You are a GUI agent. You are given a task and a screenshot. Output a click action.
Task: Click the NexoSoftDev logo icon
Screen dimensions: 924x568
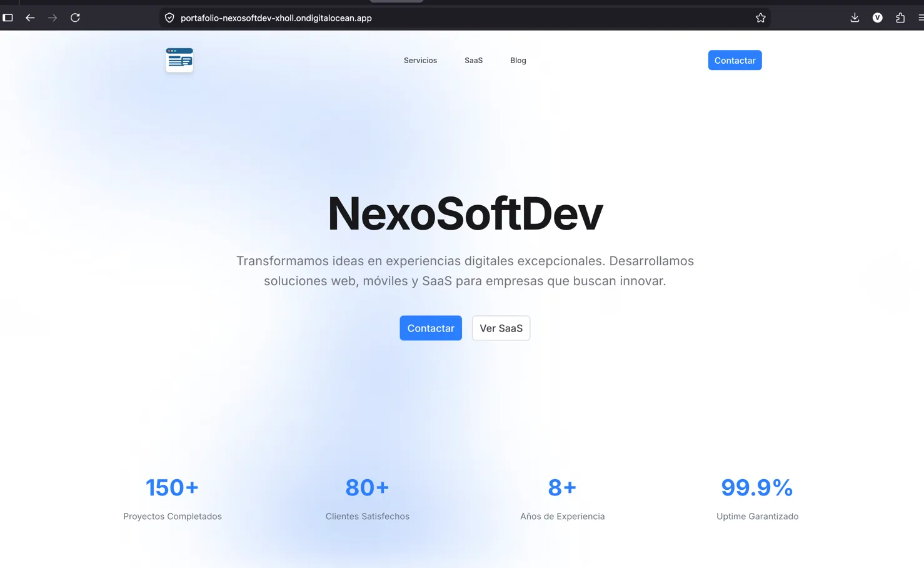(179, 60)
